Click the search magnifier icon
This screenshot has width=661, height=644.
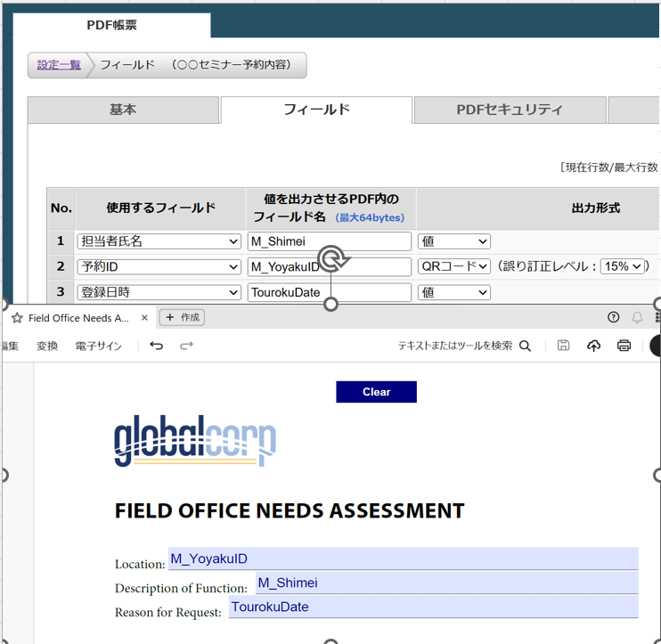point(526,346)
